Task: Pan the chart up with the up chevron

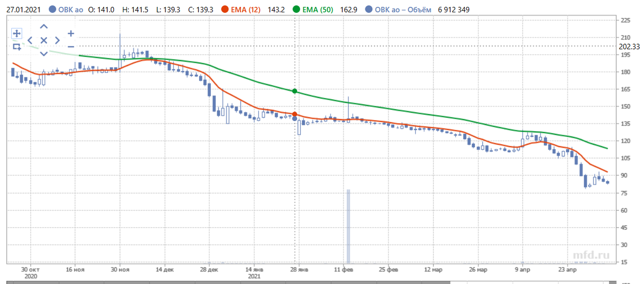Action: pyautogui.click(x=44, y=27)
